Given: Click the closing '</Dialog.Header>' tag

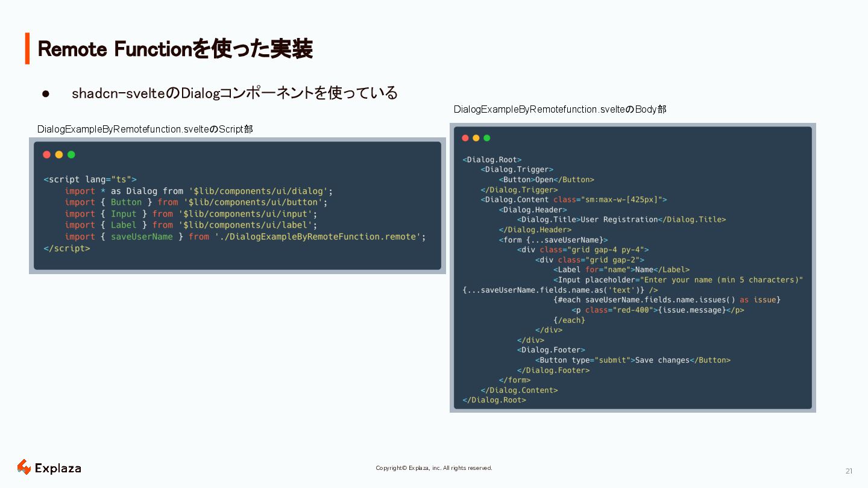Looking at the screenshot, I should [535, 230].
